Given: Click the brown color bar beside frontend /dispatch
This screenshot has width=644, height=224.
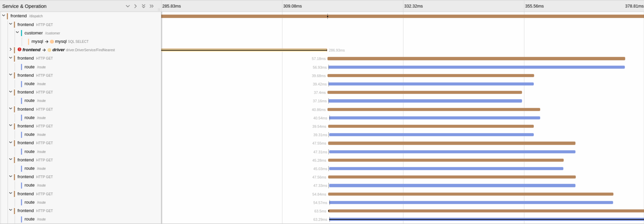Looking at the screenshot, I should pos(8,16).
